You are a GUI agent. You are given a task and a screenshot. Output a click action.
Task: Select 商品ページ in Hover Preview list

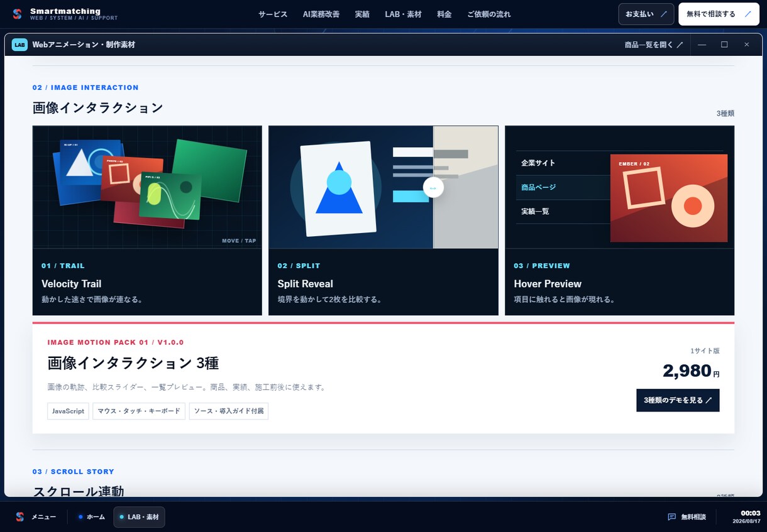pos(538,187)
